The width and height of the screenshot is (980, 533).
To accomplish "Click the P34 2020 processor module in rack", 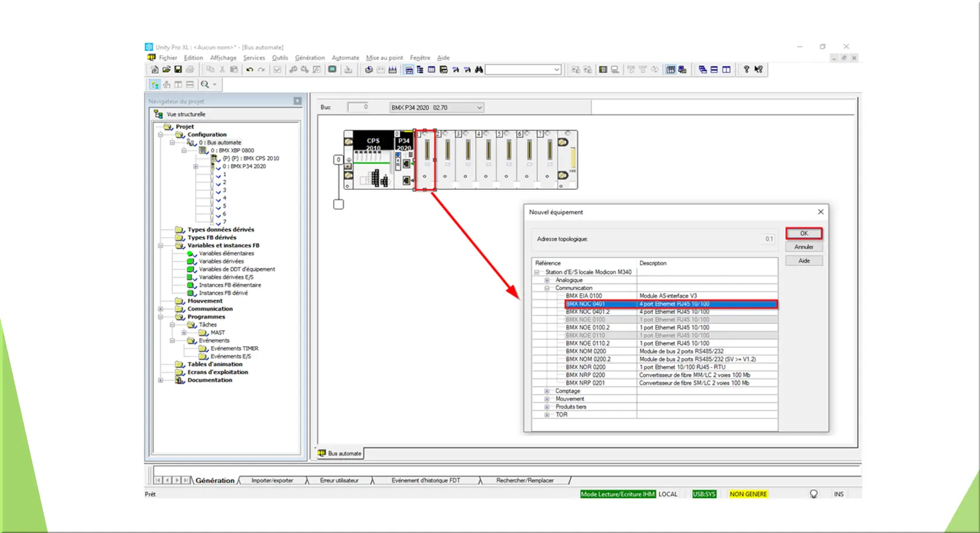I will (404, 160).
